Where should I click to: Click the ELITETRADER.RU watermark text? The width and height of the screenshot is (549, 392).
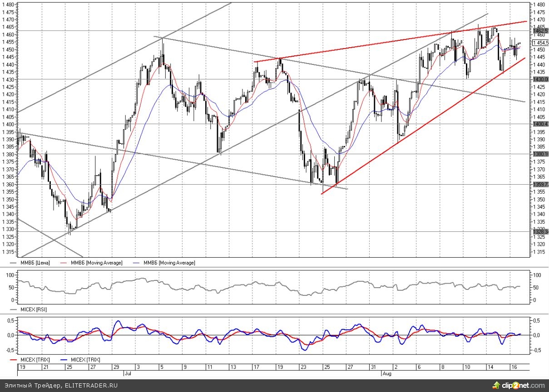(x=91, y=386)
